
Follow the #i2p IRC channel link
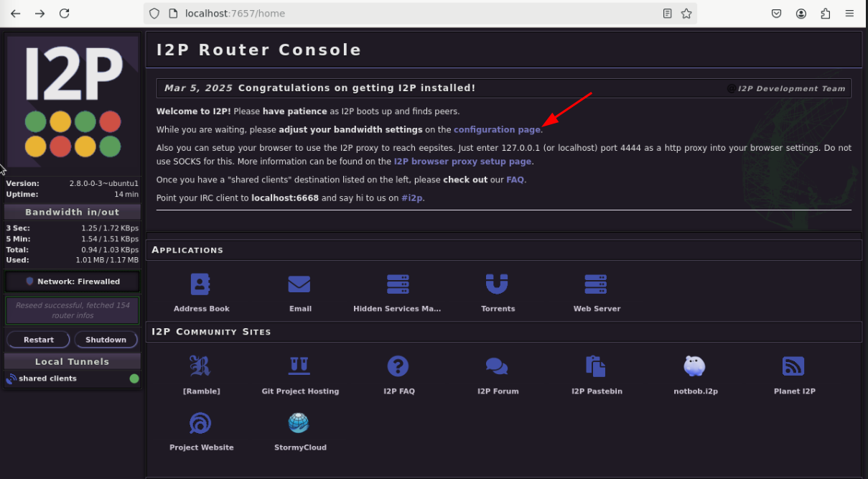click(412, 197)
